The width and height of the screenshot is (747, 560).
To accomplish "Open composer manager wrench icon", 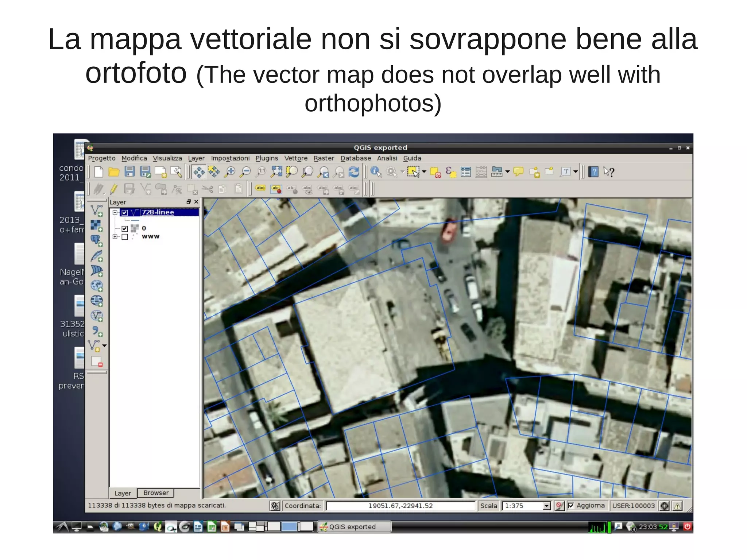I will point(176,172).
